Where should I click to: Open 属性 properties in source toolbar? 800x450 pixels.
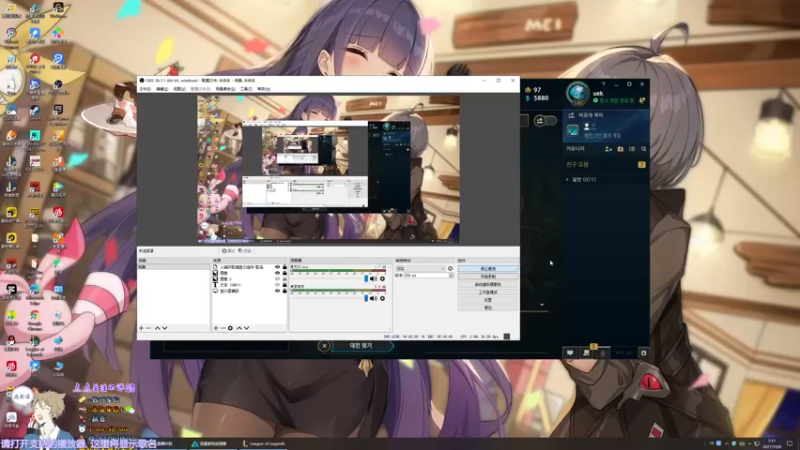229,251
